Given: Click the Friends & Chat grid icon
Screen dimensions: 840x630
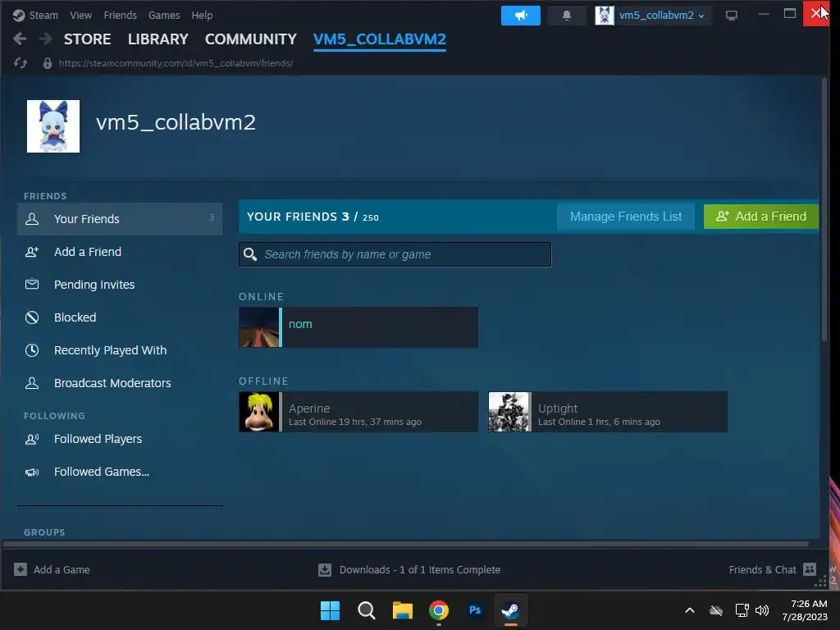Looking at the screenshot, I should click(810, 569).
